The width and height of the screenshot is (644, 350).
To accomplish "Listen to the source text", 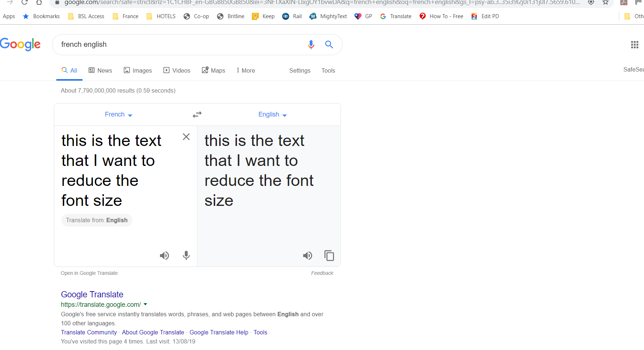I will [164, 256].
